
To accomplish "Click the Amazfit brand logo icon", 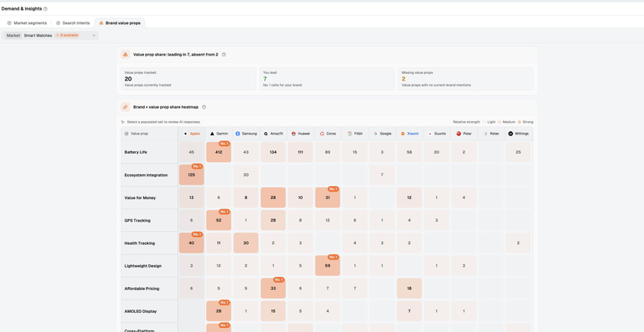I will point(266,134).
